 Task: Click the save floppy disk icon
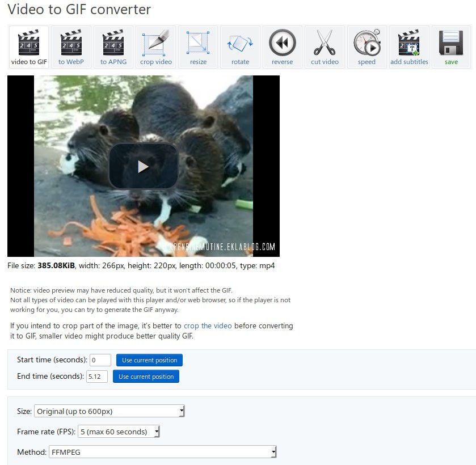(x=451, y=47)
